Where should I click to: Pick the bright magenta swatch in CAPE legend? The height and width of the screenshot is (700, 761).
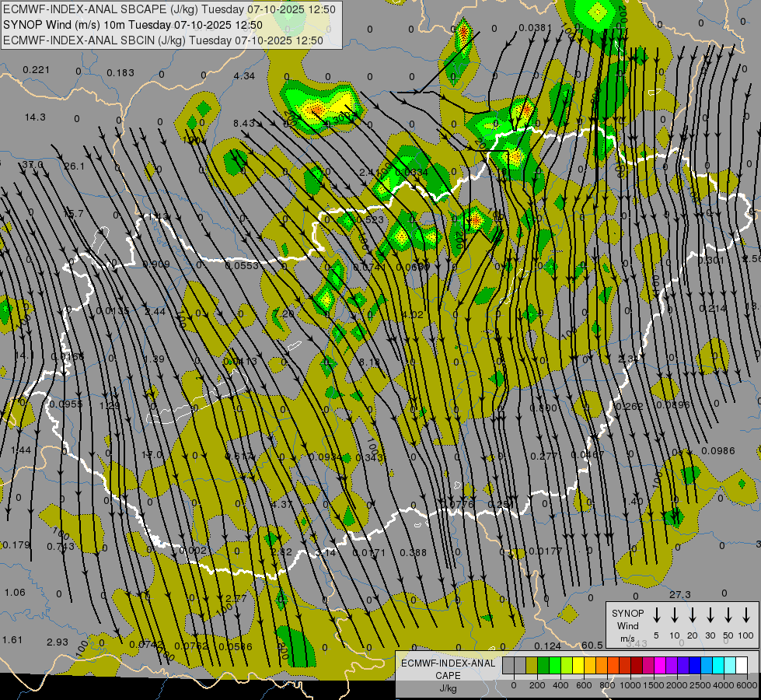tap(660, 666)
